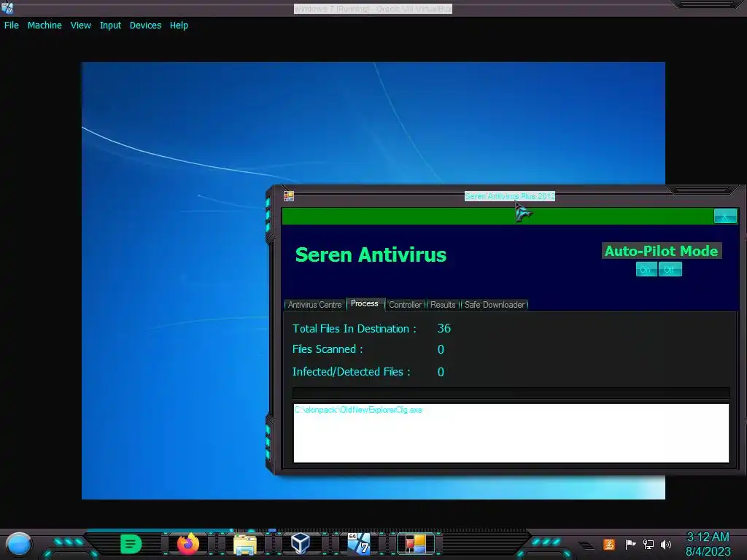Select the OldNewExplorerCfg.exe file path entry

click(x=358, y=410)
